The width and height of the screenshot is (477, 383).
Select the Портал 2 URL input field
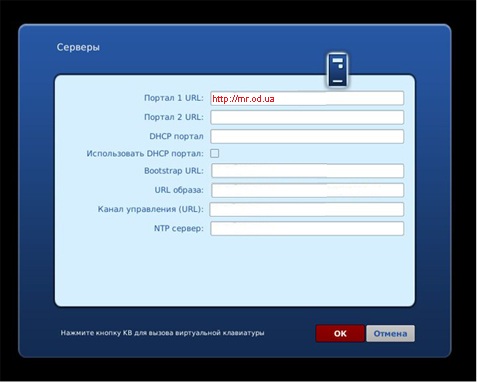(x=307, y=117)
